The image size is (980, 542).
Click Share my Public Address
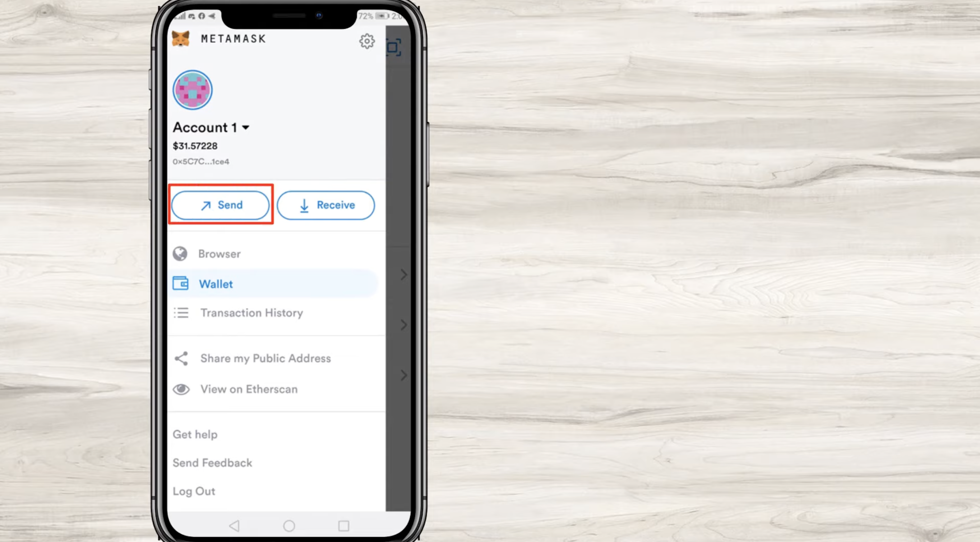266,358
